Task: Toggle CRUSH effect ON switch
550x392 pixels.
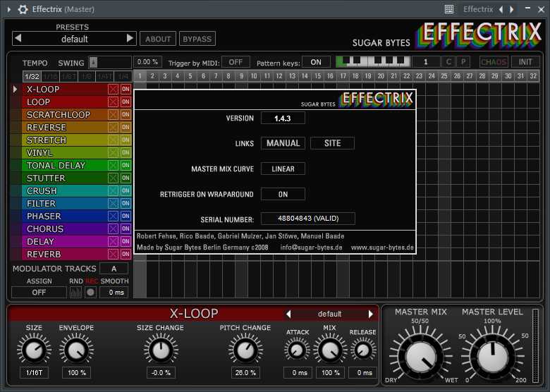Action: (126, 191)
